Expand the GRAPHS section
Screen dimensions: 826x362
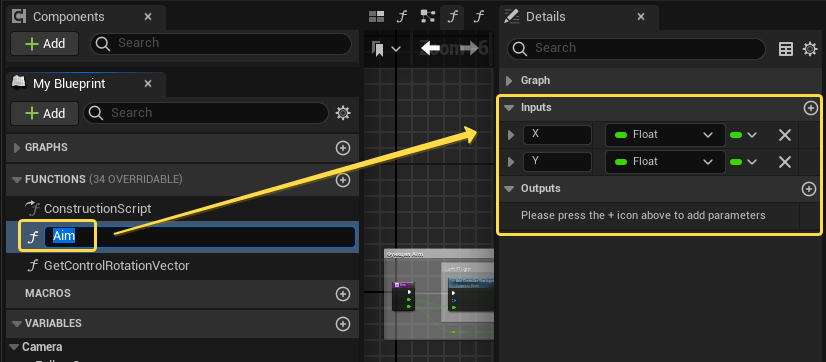[x=17, y=148]
